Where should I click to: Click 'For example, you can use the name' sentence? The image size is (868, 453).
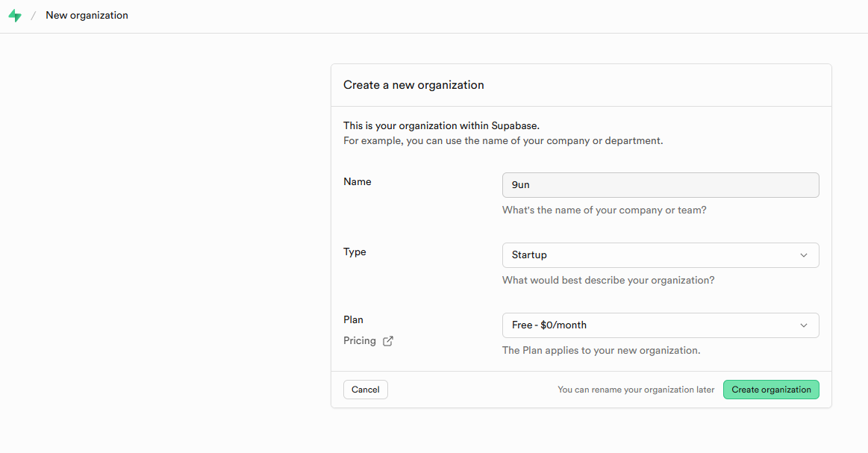click(503, 140)
